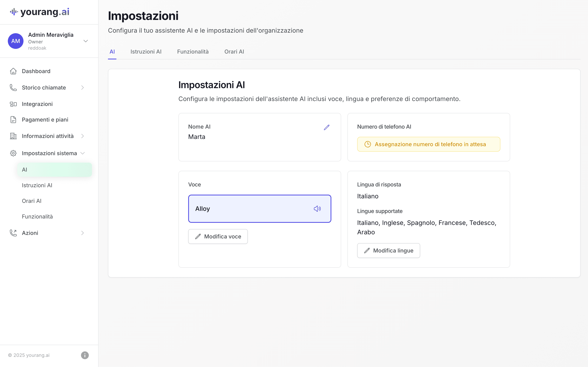Click the Modifica lingue button
The width and height of the screenshot is (588, 367).
coord(388,251)
